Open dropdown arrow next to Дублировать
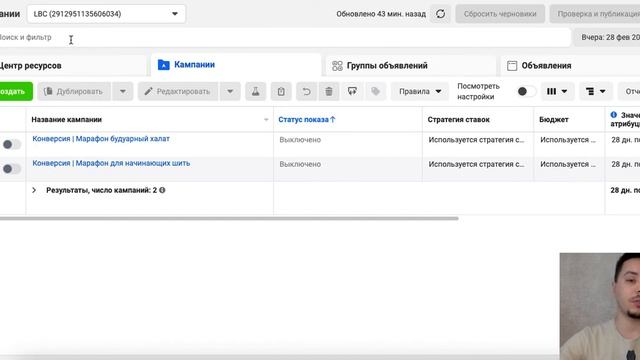Screen dimensions: 640x360 point(123,91)
